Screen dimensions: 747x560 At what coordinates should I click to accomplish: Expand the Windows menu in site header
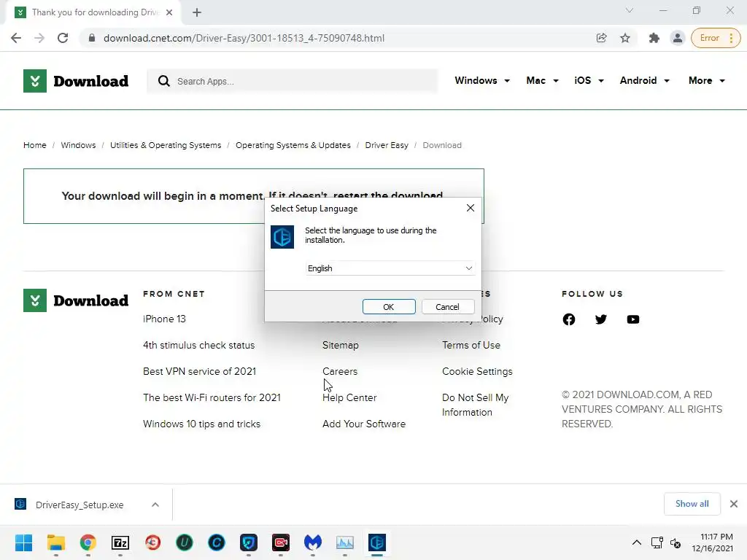(x=482, y=80)
